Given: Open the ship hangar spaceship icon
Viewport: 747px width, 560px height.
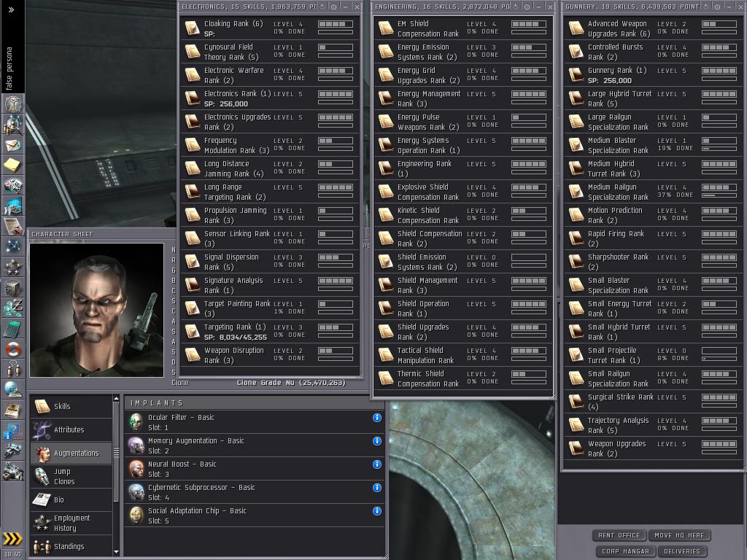Looking at the screenshot, I should coord(13,451).
